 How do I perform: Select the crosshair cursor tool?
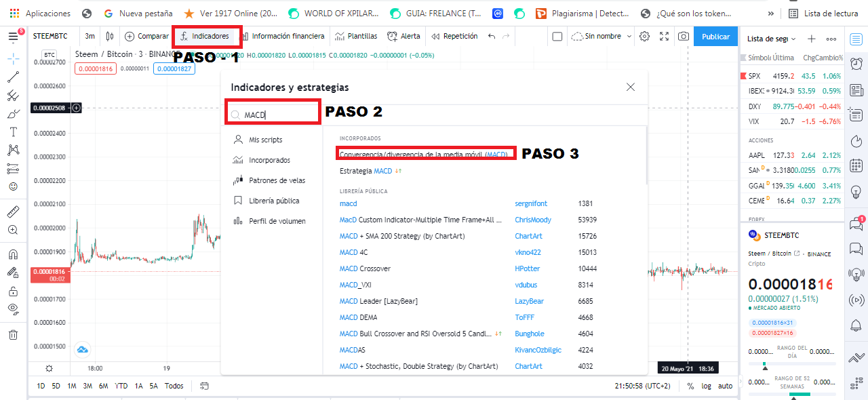click(13, 58)
